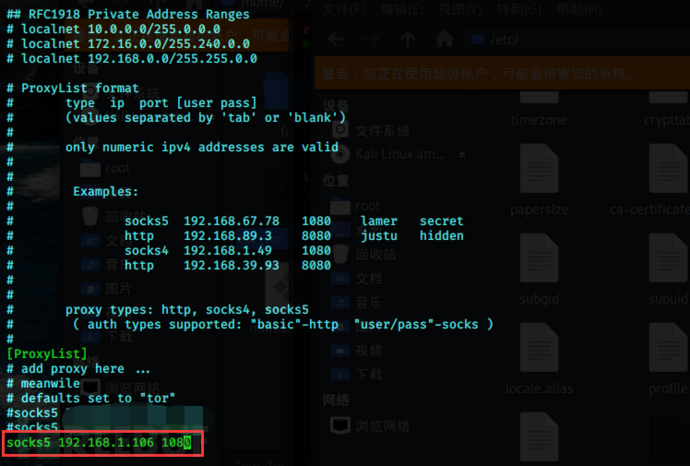Open the 编辑(E) menu
Viewport: 690px width, 466px height.
(402, 9)
